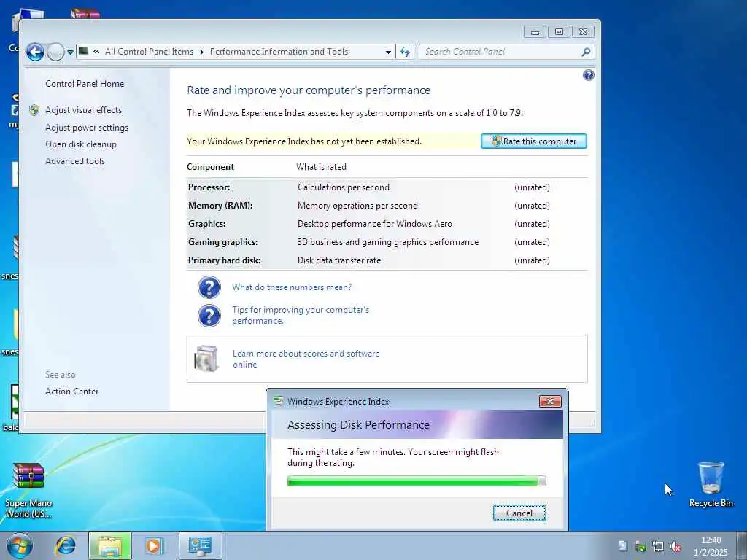
Task: Open 'What do these numbers mean?' link
Action: (292, 287)
